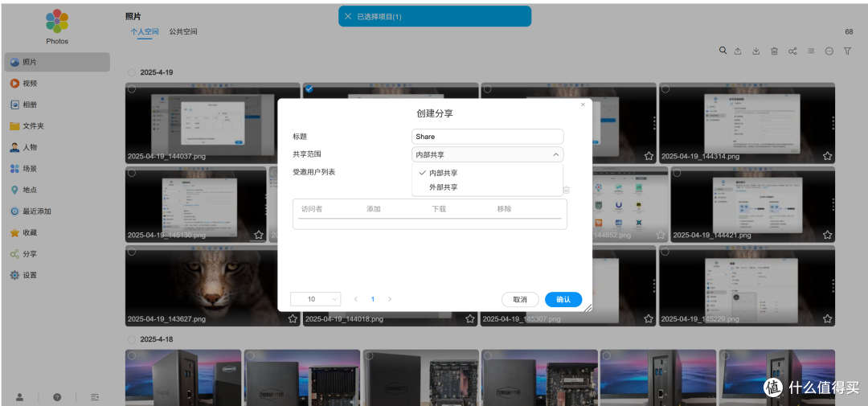This screenshot has height=406, width=868.
Task: Click the dialog resize handle corner
Action: 588,307
